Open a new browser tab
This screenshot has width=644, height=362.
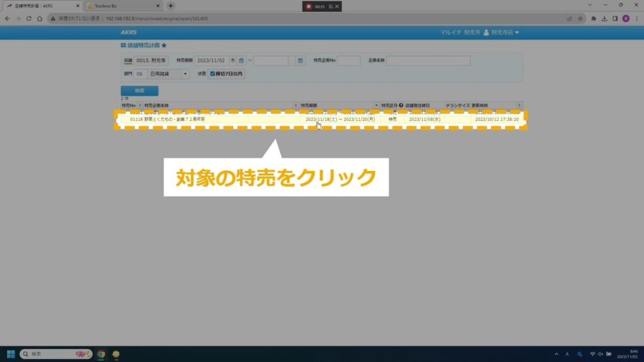(x=170, y=6)
